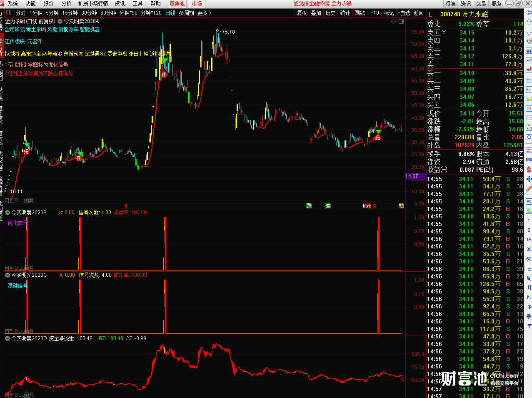532x398 pixels.
Task: Select 15 minute period in the right sidebar
Action: 529,240
